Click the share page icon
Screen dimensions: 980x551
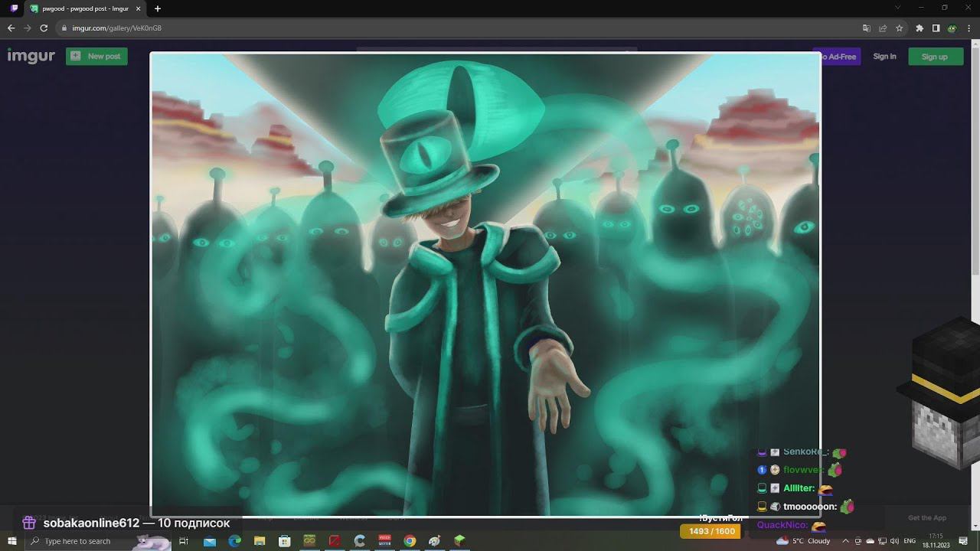[883, 28]
